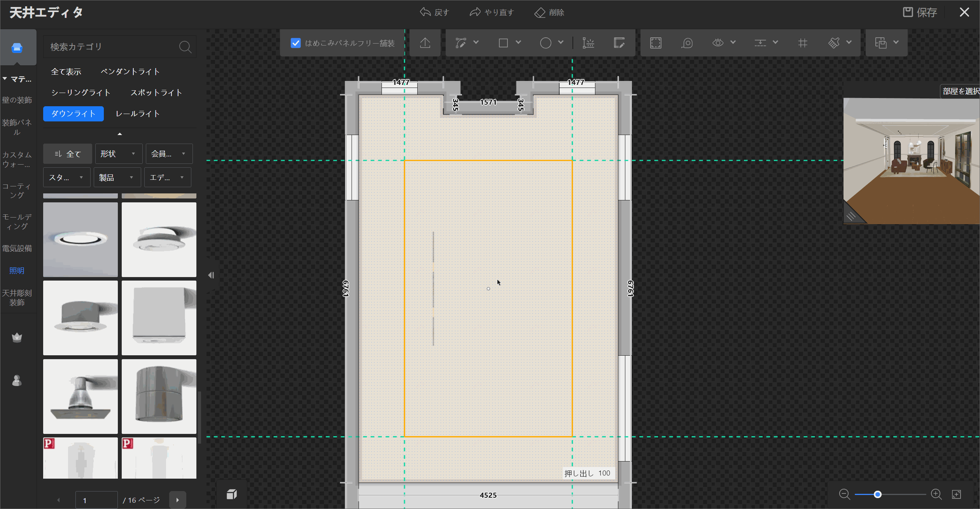Open the eye visibility dropdown arrow
980x509 pixels.
click(x=733, y=42)
